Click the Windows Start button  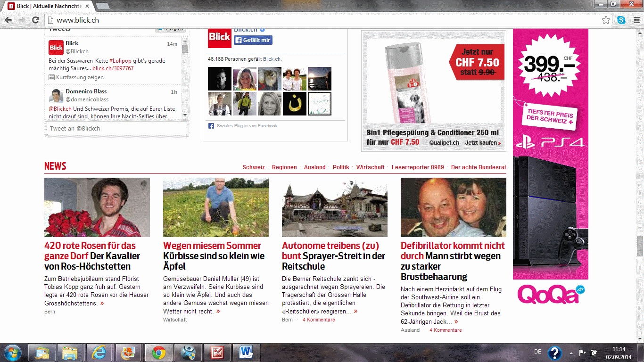13,353
